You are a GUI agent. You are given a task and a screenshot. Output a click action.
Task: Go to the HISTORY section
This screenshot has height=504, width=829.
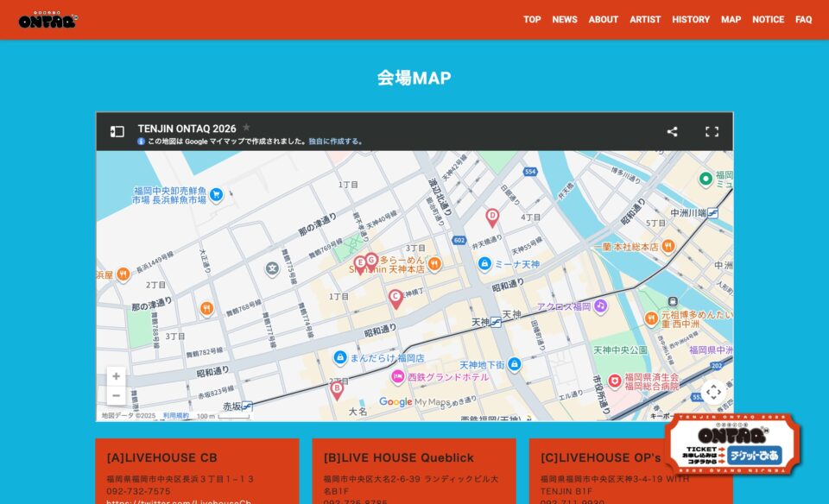click(690, 19)
